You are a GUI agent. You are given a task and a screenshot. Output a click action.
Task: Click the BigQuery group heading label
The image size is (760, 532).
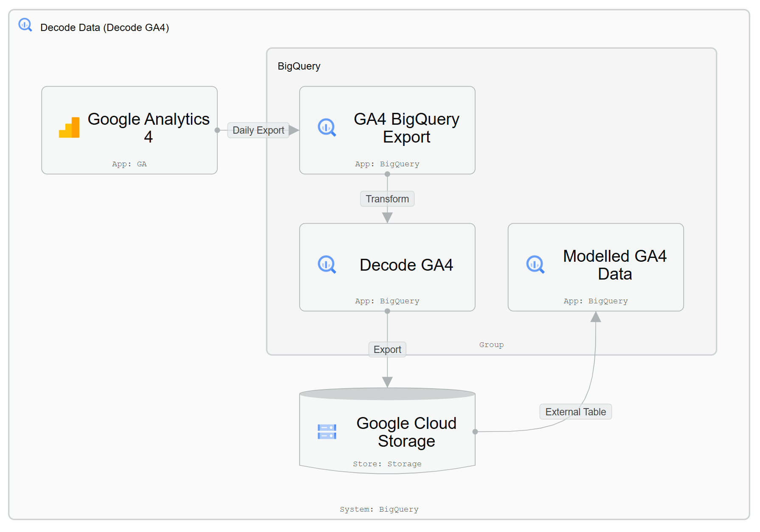(299, 66)
